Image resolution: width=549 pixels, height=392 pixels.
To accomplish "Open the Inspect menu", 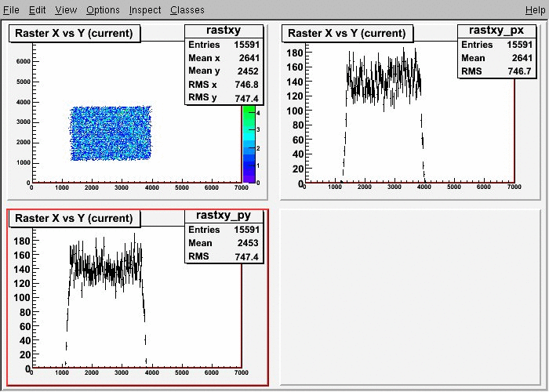I will click(145, 9).
